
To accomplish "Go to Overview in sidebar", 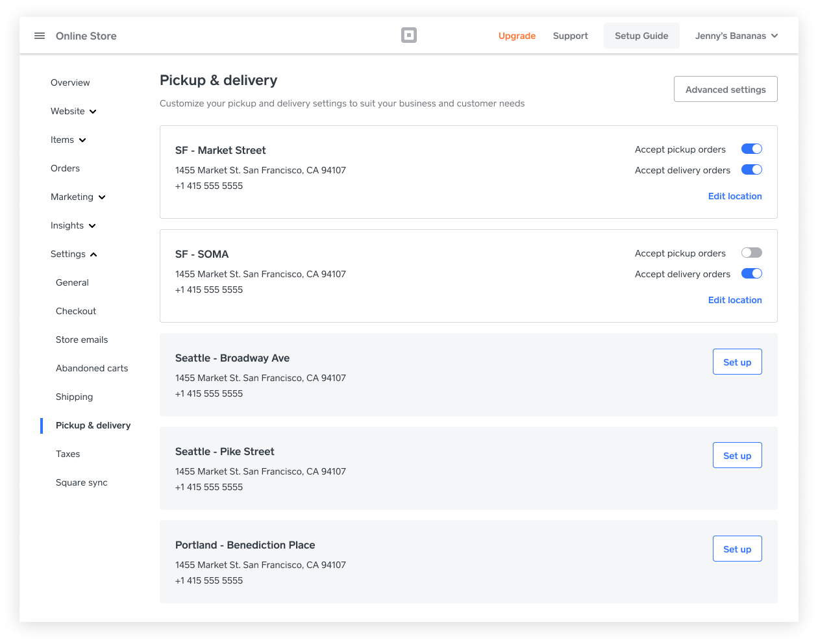I will 70,82.
